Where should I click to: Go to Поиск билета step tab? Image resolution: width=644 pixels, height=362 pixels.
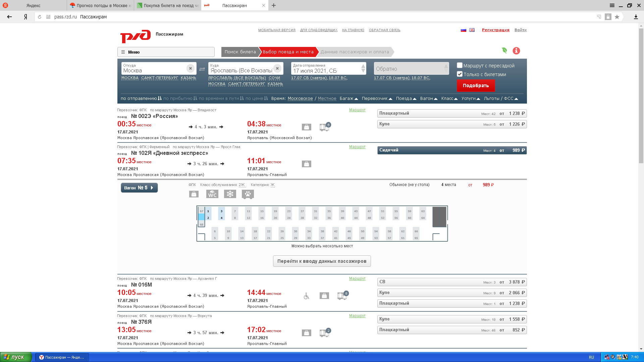pyautogui.click(x=240, y=52)
